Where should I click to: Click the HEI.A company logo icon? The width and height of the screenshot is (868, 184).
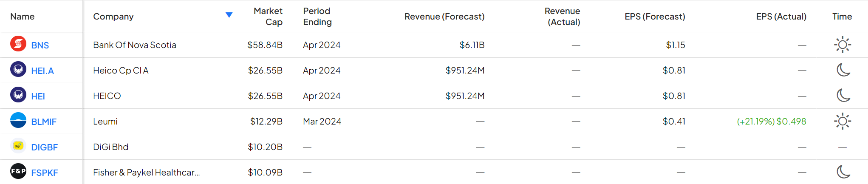18,69
